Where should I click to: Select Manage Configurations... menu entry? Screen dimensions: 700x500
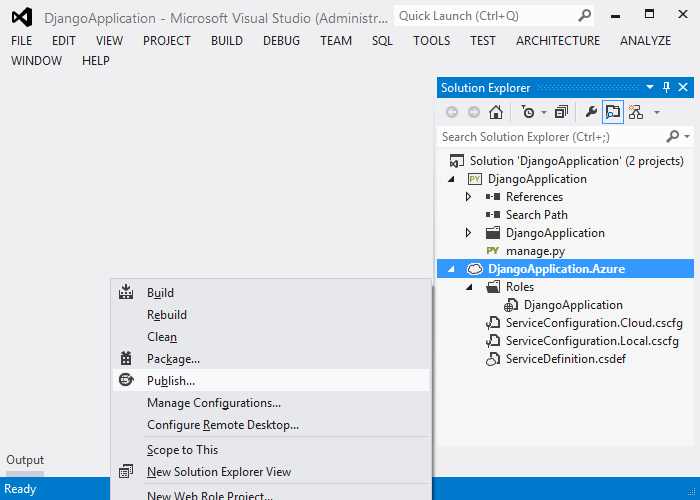click(x=271, y=403)
